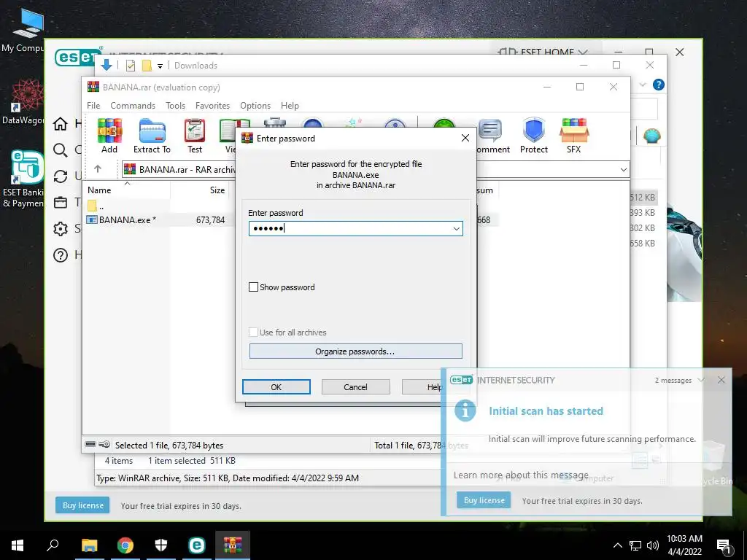Expand the password history dropdown arrow
Image resolution: width=747 pixels, height=560 pixels.
pyautogui.click(x=456, y=229)
